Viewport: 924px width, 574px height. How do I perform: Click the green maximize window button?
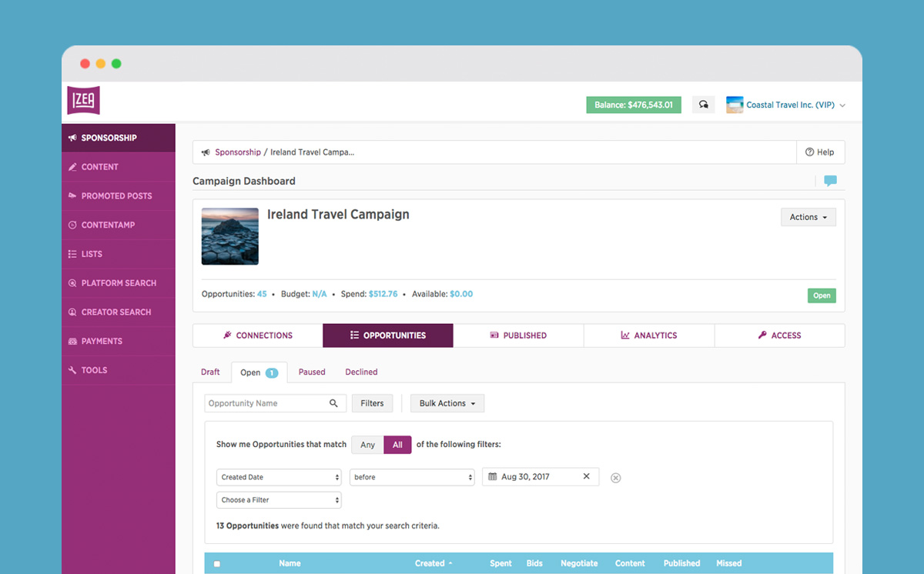(x=116, y=64)
